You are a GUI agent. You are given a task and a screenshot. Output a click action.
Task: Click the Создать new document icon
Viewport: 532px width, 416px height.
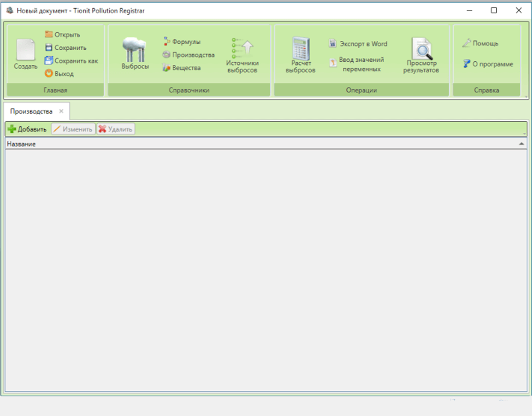(25, 54)
